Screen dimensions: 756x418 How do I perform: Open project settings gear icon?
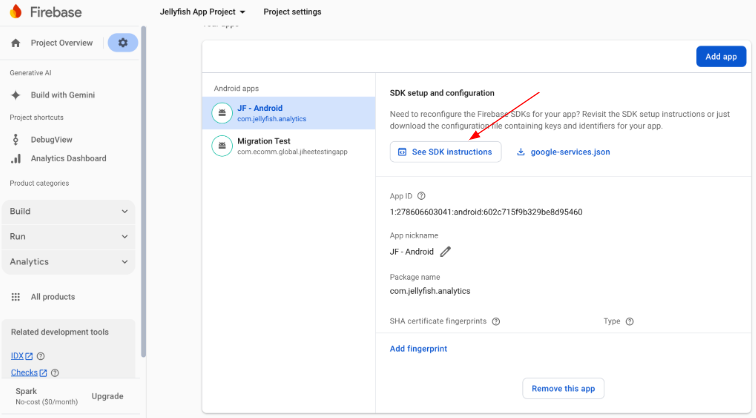click(x=123, y=43)
